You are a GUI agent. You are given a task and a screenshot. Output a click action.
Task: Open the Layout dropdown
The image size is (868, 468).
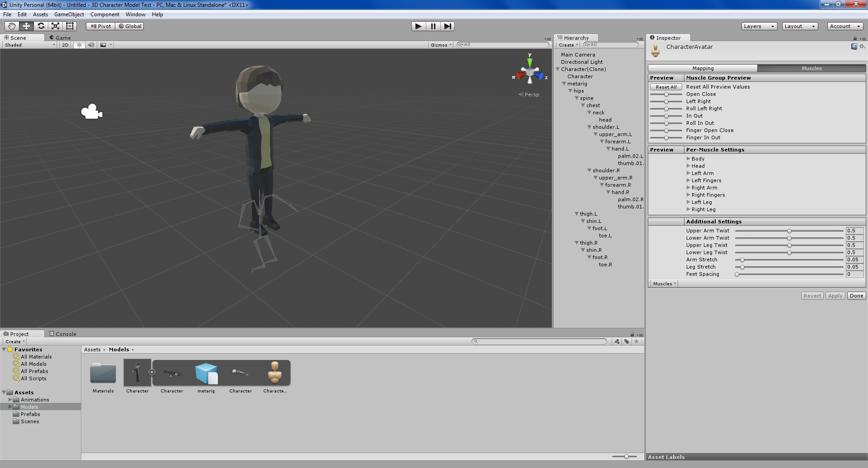(x=800, y=26)
